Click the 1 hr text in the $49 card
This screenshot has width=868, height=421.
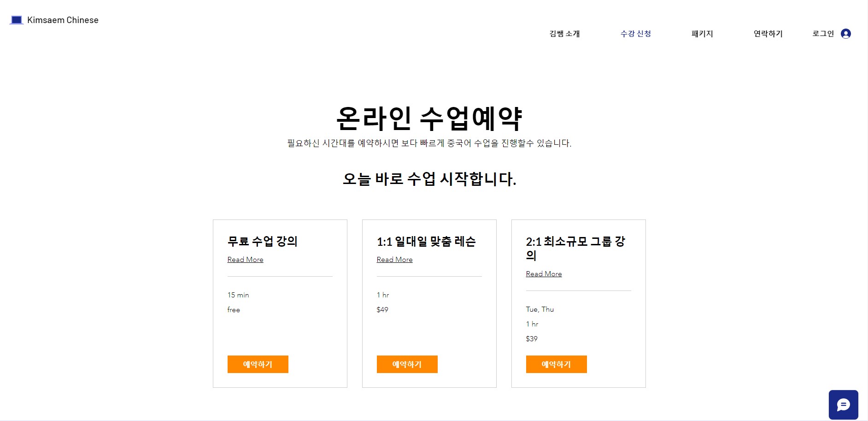click(383, 295)
